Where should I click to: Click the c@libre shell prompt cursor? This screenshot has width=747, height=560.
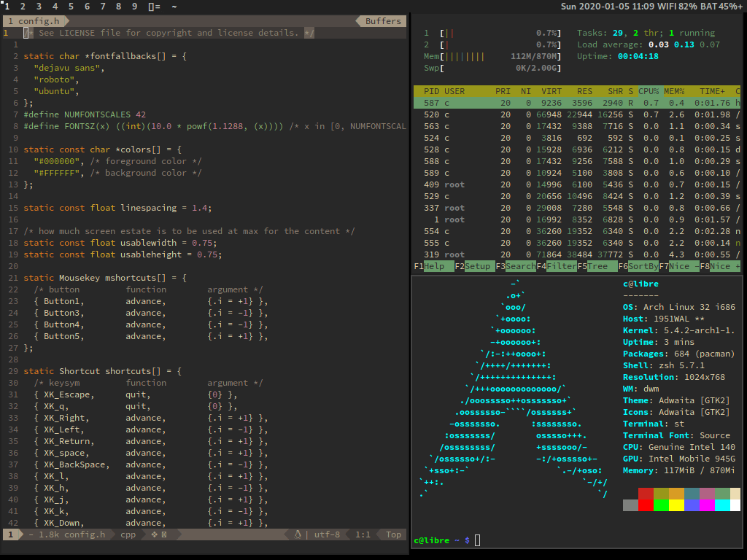click(x=477, y=540)
